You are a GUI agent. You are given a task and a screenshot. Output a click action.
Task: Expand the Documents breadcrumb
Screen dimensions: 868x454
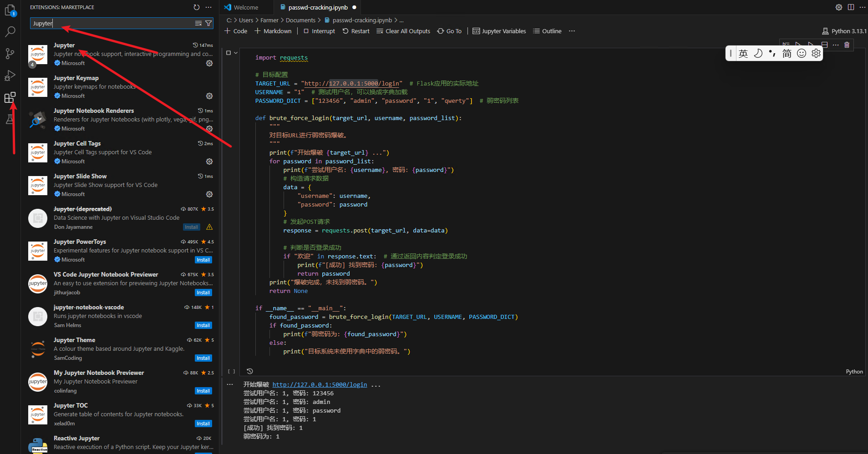pos(300,20)
